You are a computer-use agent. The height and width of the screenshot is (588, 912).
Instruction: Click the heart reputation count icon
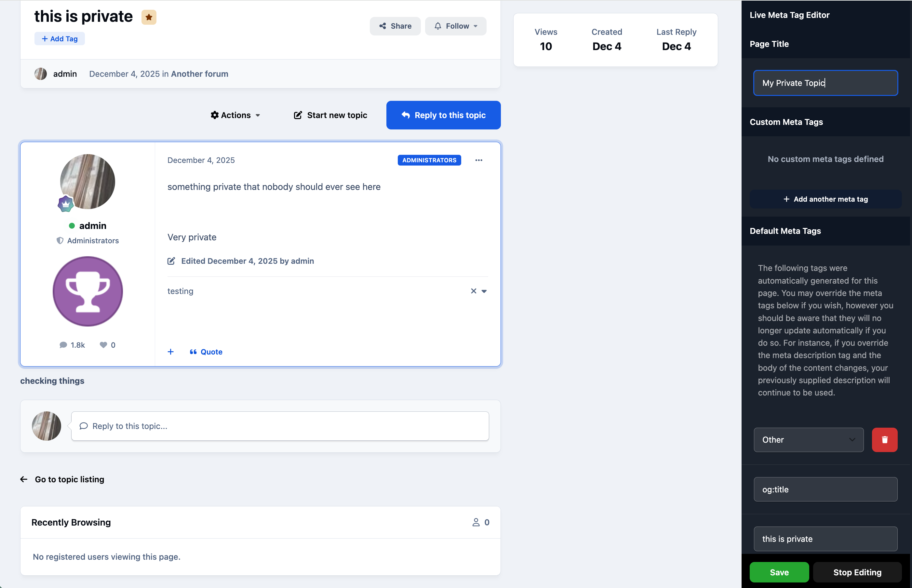pos(103,345)
